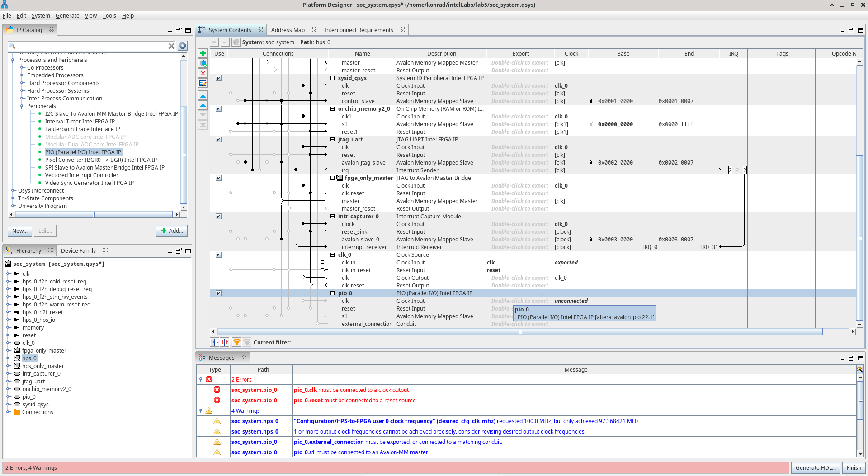Image resolution: width=868 pixels, height=476 pixels.
Task: Click the hps_0 component icon in Hierarchy
Action: pyautogui.click(x=17, y=358)
